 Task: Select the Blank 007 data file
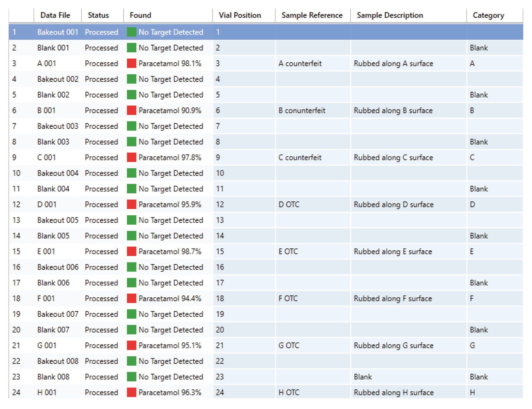coord(53,330)
